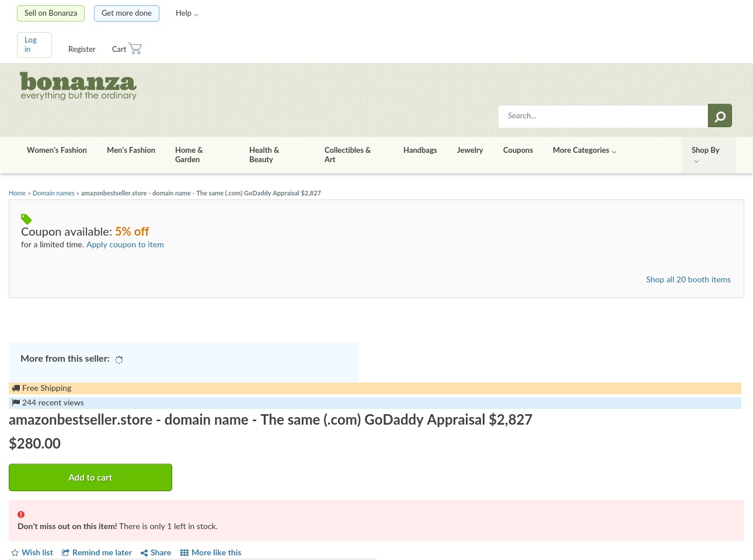
Task: Click the green Add to cart button
Action: (x=90, y=477)
